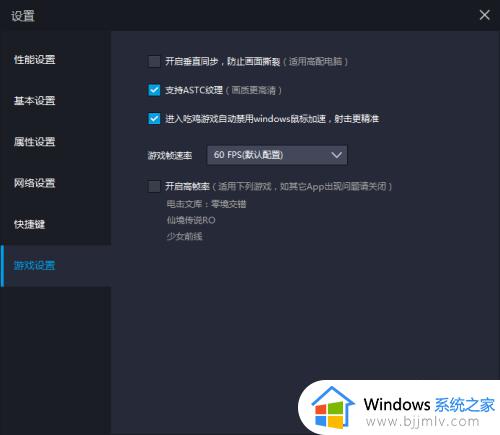Click the 设置 dialog title
The height and width of the screenshot is (435, 500).
click(x=23, y=16)
